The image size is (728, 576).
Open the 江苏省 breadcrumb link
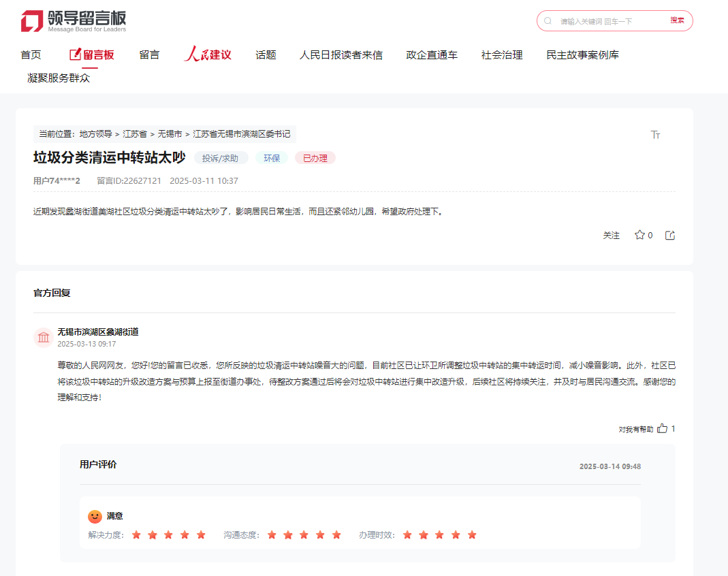point(135,134)
